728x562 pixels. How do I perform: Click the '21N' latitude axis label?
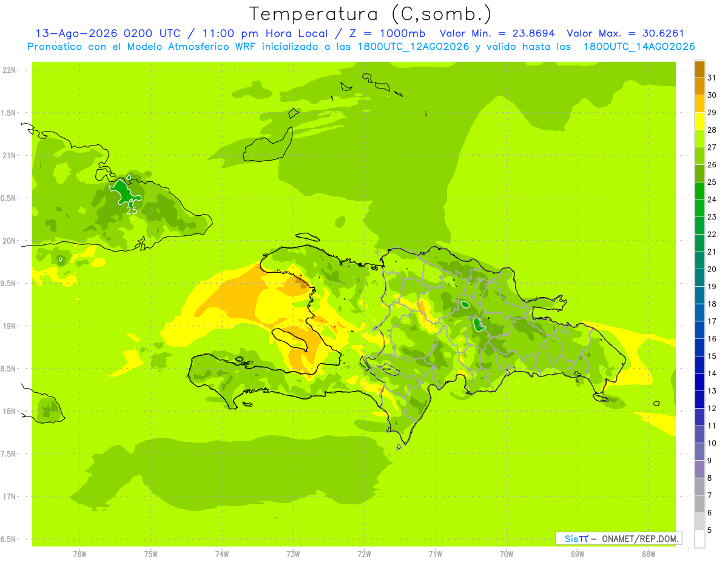[10, 156]
